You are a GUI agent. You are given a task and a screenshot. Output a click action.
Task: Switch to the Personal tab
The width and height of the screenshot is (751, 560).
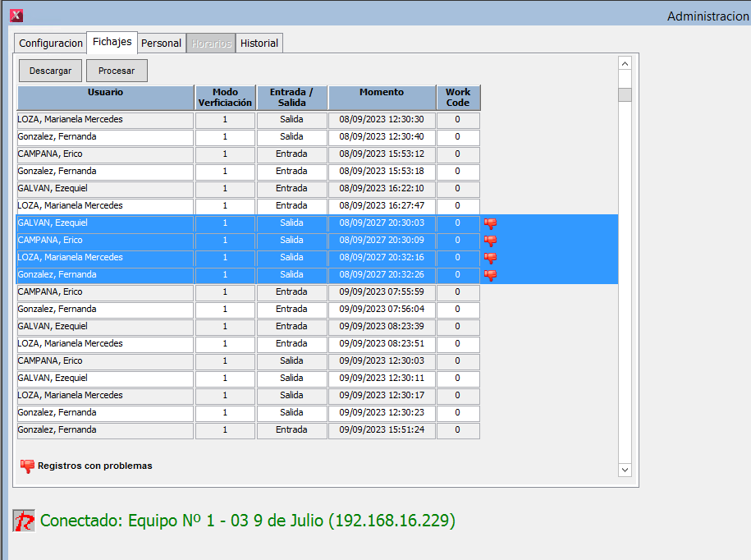(161, 44)
